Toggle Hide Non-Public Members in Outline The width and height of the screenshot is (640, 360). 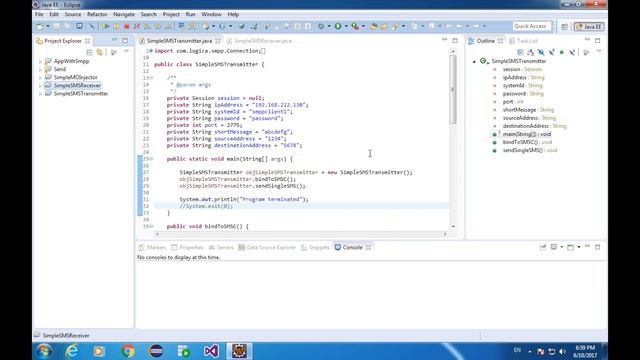pos(562,52)
